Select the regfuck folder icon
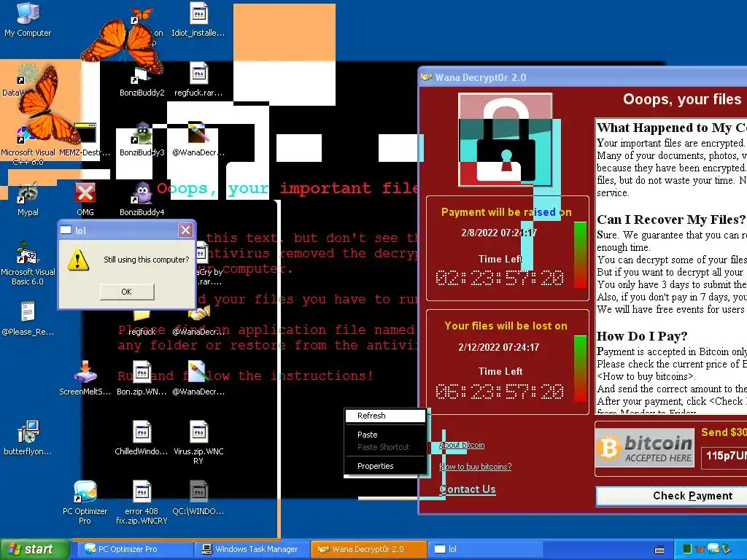Screen dimensions: 747x560 coord(142,324)
